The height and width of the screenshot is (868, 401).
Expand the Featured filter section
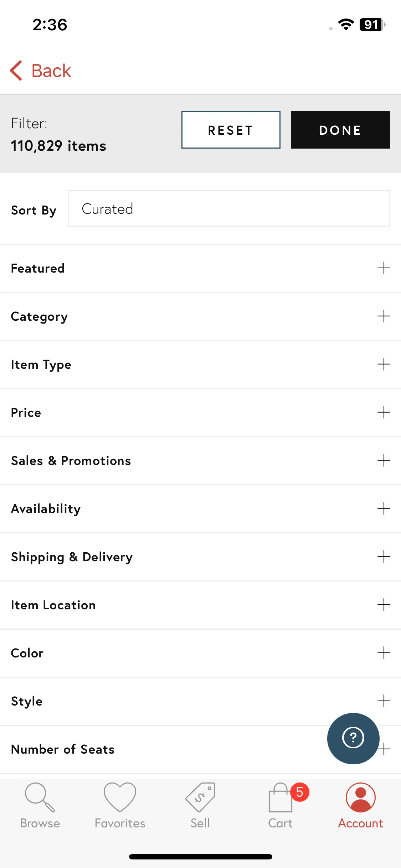(200, 268)
